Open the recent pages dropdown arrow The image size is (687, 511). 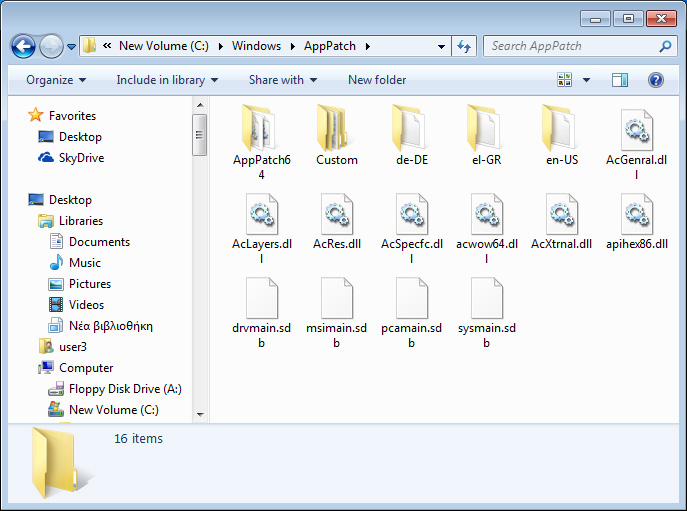click(x=71, y=46)
